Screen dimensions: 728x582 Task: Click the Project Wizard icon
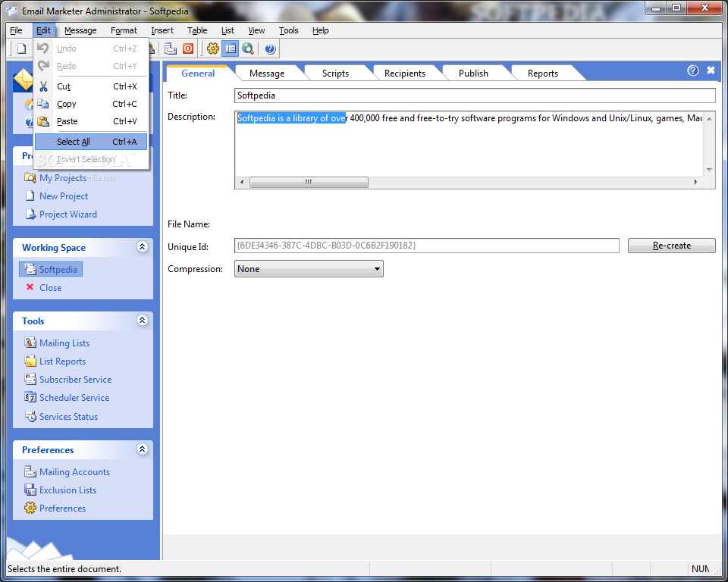tap(30, 214)
